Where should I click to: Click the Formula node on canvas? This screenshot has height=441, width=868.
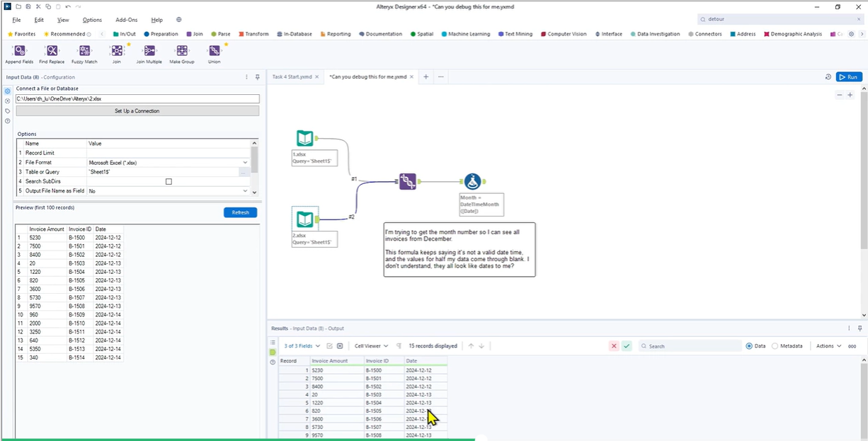[472, 182]
